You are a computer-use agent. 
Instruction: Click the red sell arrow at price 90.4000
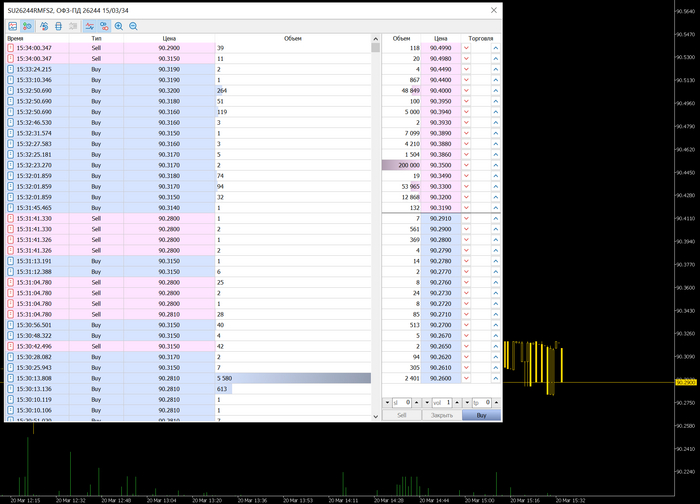[x=466, y=91]
